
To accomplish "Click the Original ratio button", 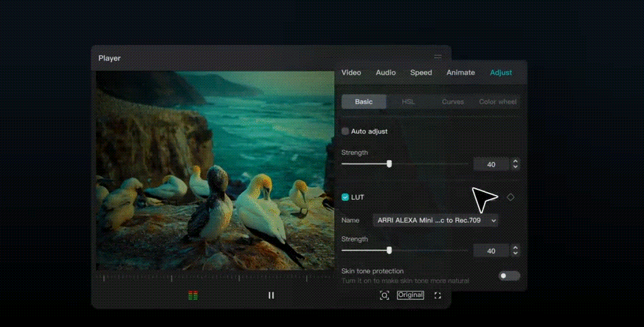I will 410,295.
